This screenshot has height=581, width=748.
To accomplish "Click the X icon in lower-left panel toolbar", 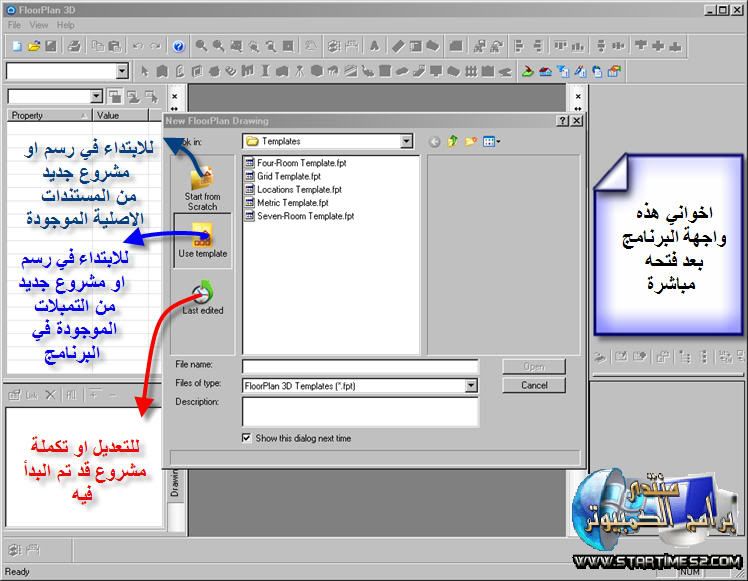I will tap(51, 395).
